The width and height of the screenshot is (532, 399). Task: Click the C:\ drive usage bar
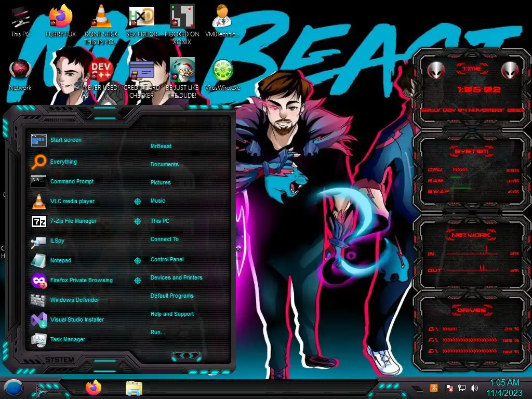pyautogui.click(x=449, y=329)
